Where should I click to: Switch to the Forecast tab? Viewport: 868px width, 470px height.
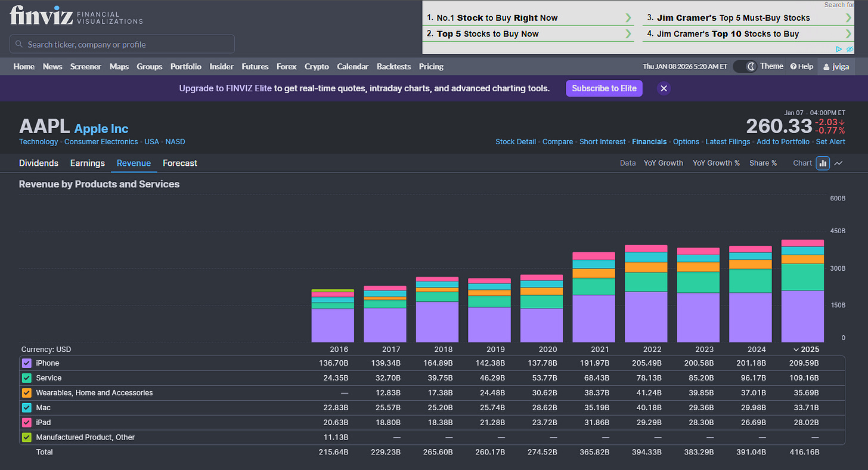tap(179, 163)
